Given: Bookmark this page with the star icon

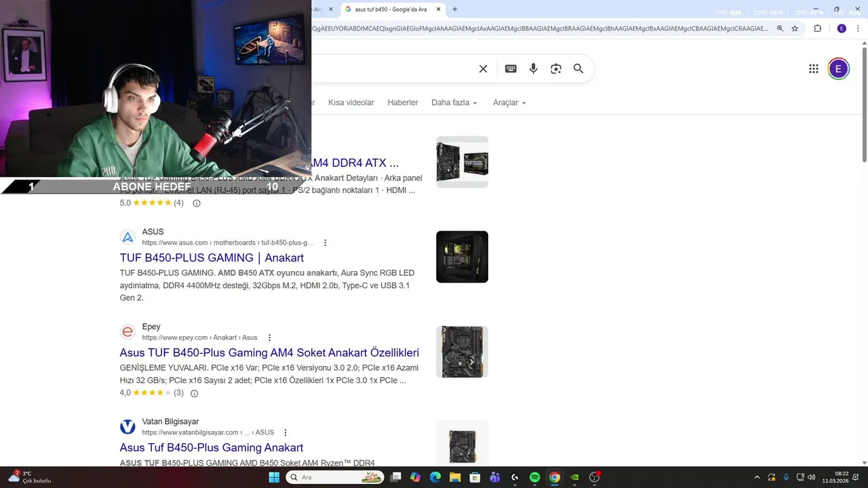Looking at the screenshot, I should tap(795, 28).
